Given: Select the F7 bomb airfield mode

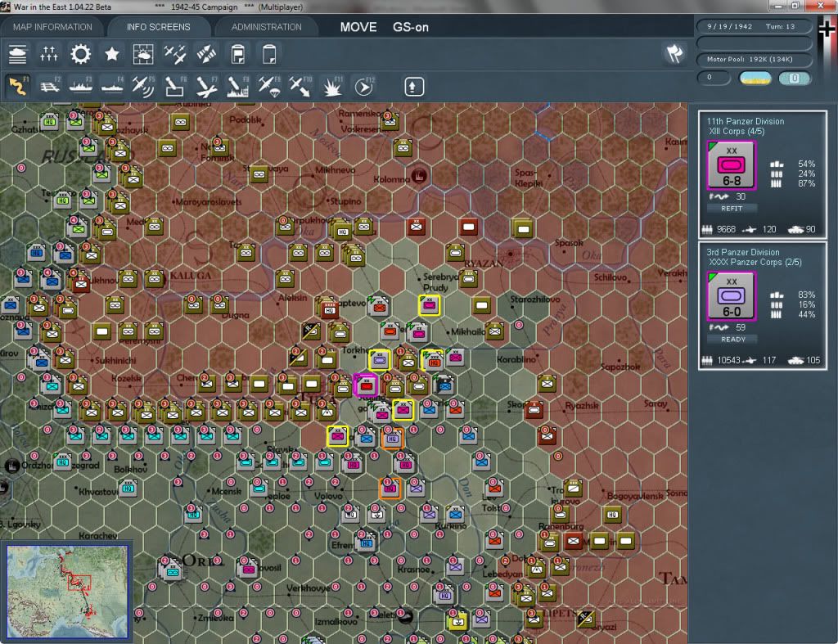Looking at the screenshot, I should (206, 87).
